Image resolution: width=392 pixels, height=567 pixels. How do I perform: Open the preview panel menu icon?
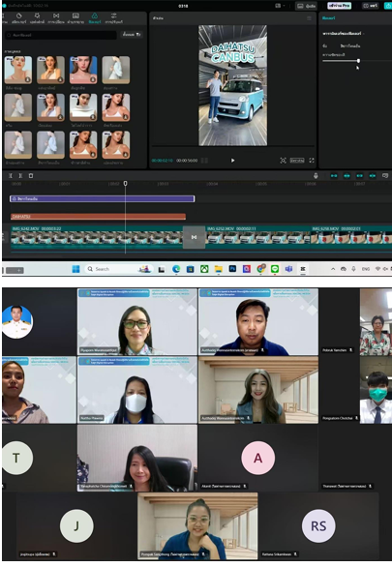pos(309,18)
